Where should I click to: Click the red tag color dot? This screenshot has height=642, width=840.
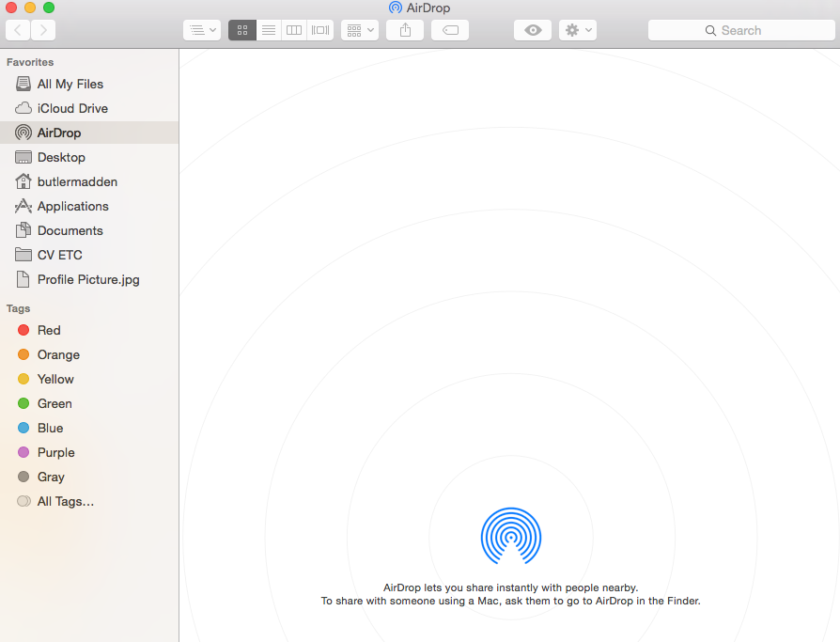pos(23,330)
